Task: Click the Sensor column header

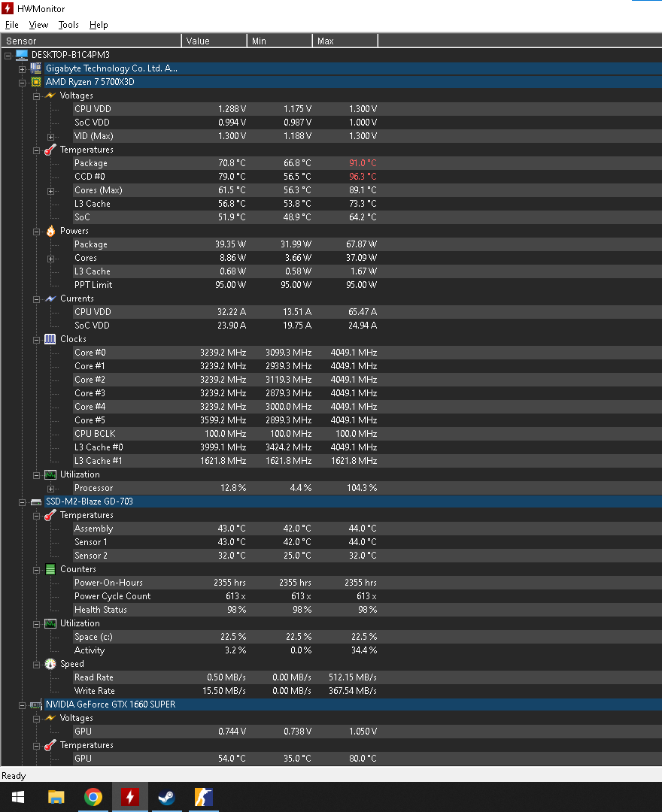Action: (91, 41)
